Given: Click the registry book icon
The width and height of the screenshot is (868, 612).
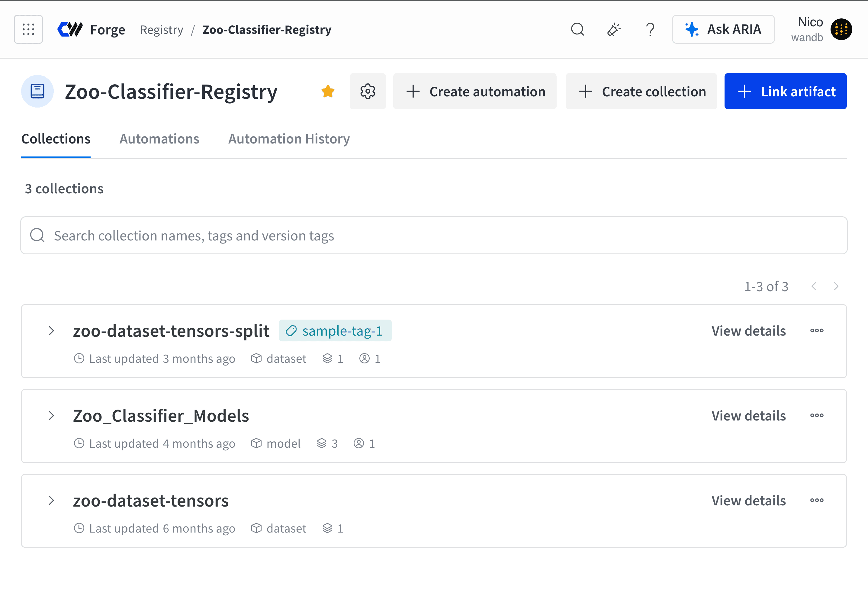Looking at the screenshot, I should [x=37, y=92].
